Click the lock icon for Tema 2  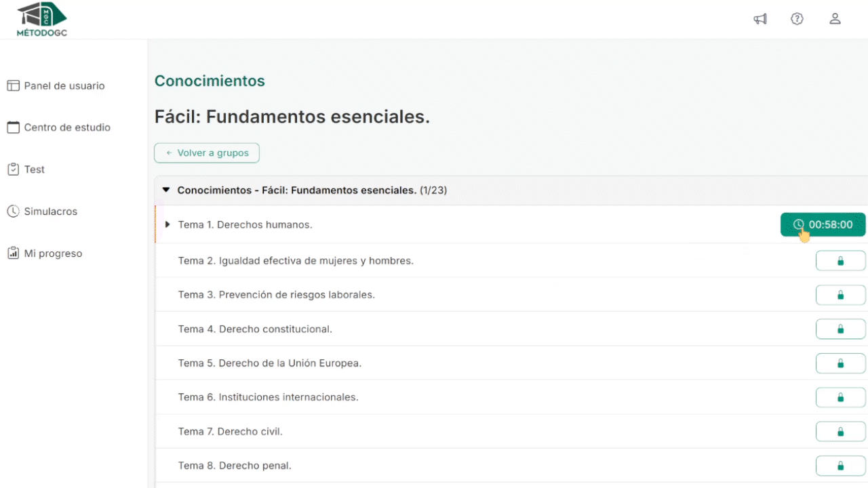click(840, 261)
